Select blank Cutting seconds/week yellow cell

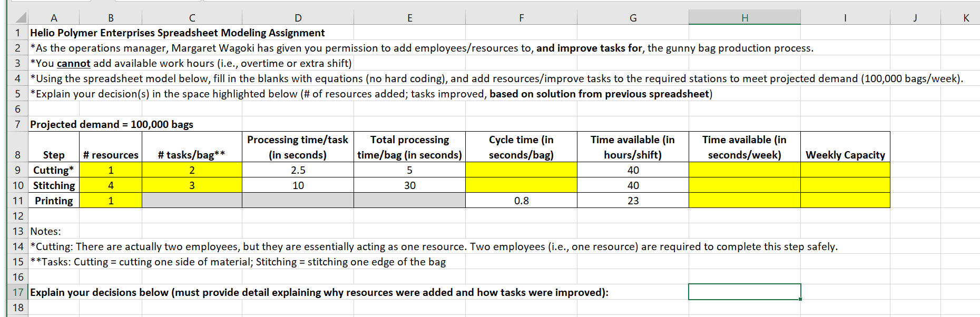point(745,170)
